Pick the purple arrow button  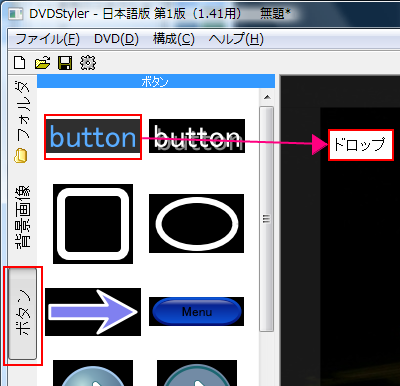tap(93, 312)
